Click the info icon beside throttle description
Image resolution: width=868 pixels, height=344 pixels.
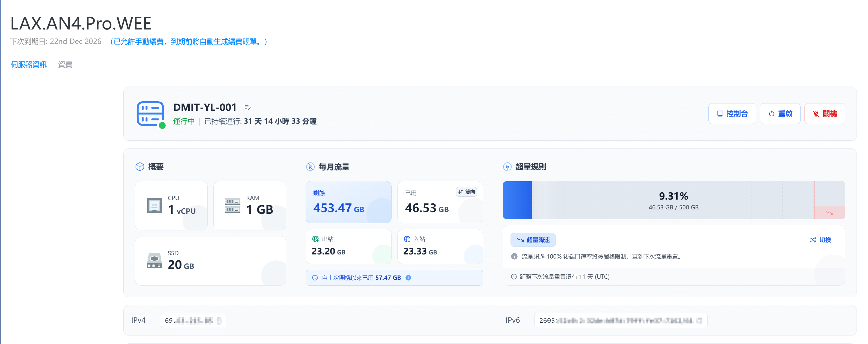514,256
